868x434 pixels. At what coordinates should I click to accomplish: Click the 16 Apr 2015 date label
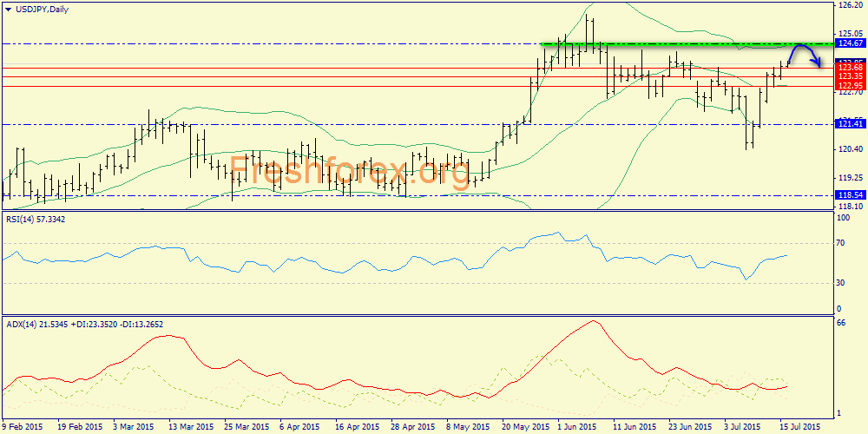(355, 427)
